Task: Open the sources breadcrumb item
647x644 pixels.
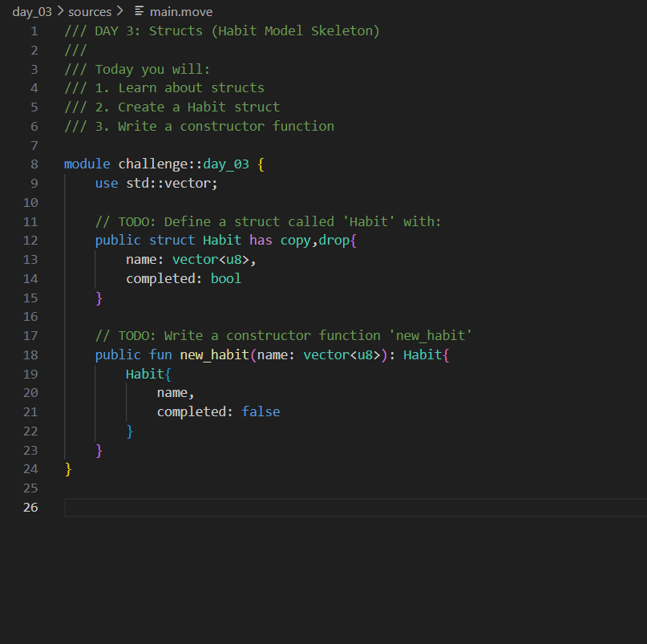Action: pos(89,11)
